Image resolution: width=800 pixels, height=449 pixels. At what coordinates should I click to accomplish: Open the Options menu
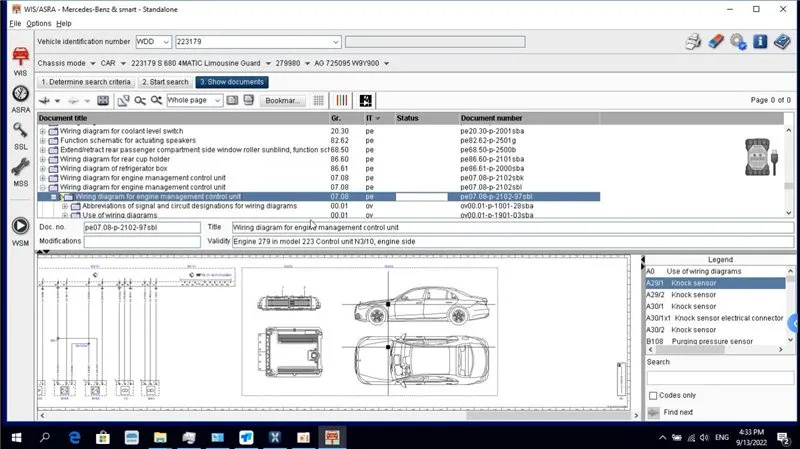coord(39,23)
